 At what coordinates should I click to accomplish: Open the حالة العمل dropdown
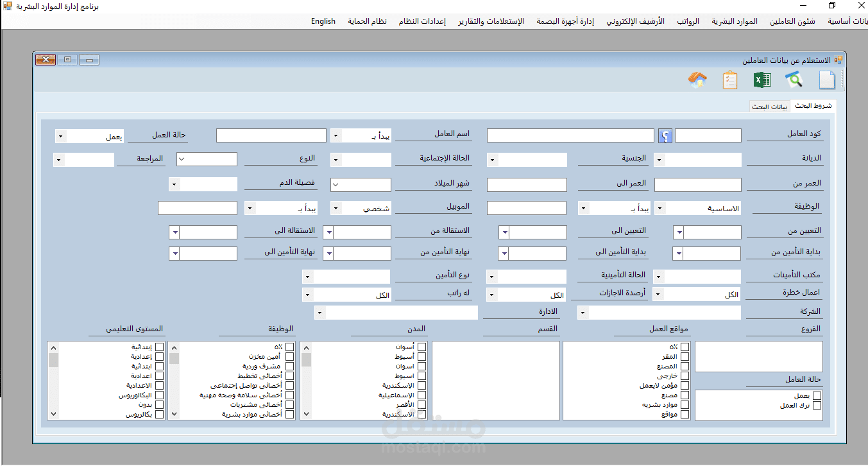click(60, 136)
